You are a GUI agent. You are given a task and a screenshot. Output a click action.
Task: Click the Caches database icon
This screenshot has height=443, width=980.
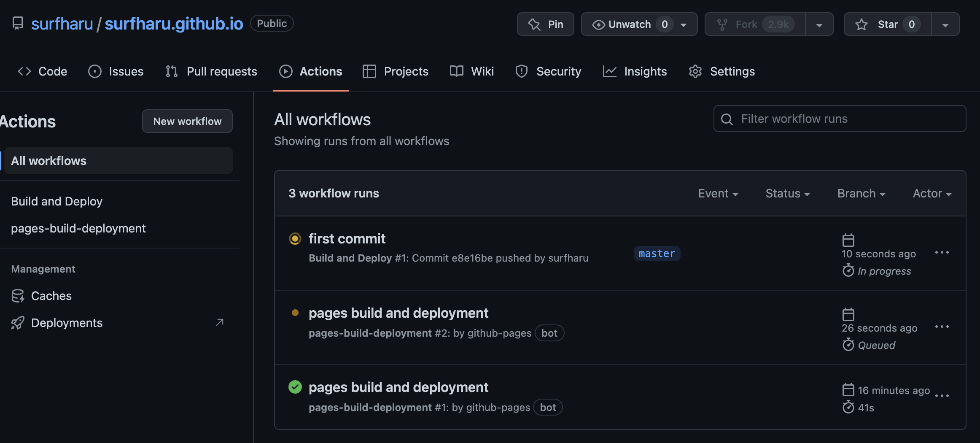point(18,296)
